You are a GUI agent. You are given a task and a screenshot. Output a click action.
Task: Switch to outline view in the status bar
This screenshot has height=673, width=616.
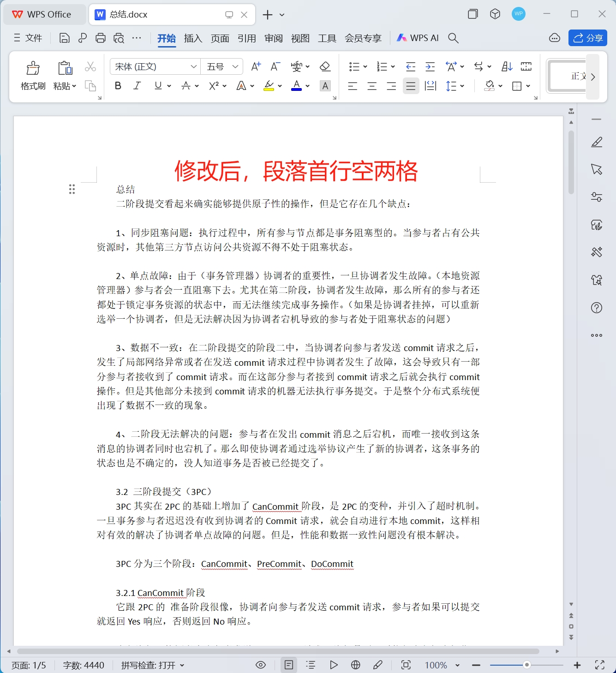pos(311,665)
